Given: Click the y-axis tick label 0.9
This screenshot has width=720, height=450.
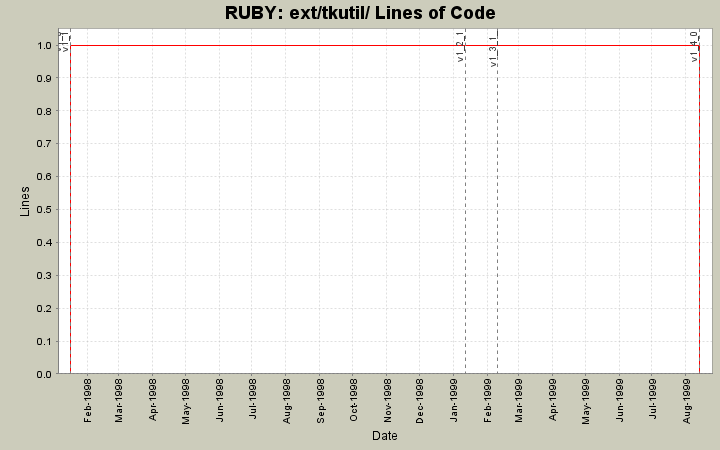Looking at the screenshot, I should tap(44, 78).
